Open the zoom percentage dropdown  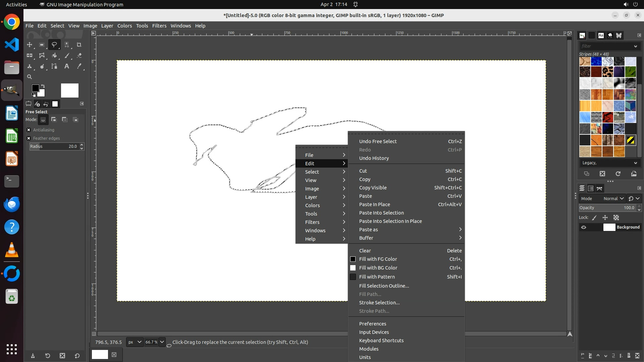[162, 342]
